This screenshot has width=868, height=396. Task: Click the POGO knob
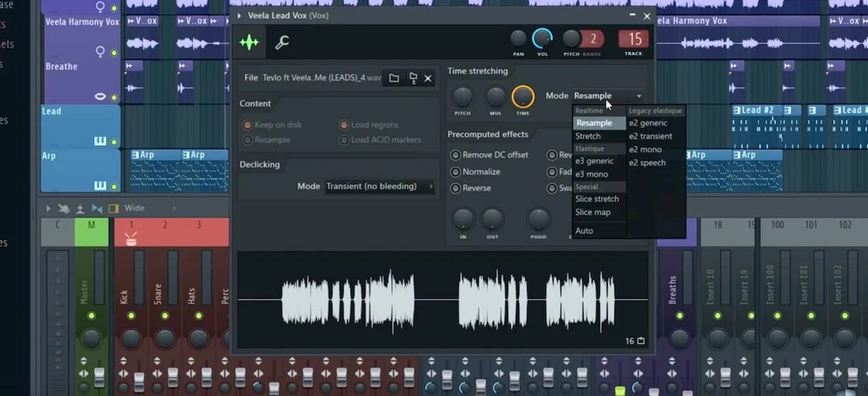538,219
